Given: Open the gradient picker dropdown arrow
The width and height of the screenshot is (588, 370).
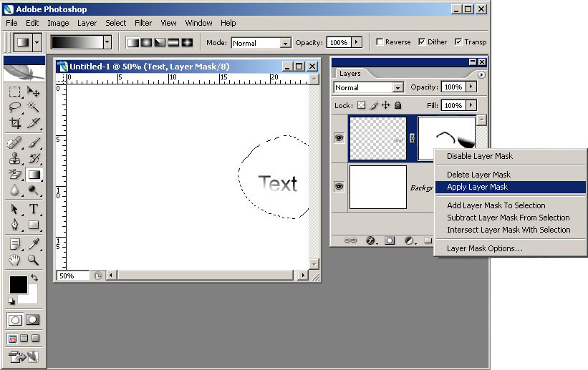Looking at the screenshot, I should (x=107, y=42).
